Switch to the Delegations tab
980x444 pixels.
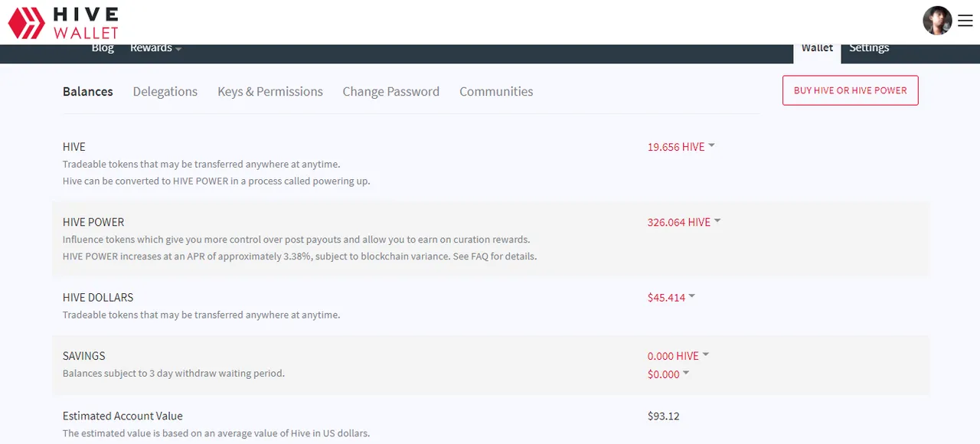point(165,92)
